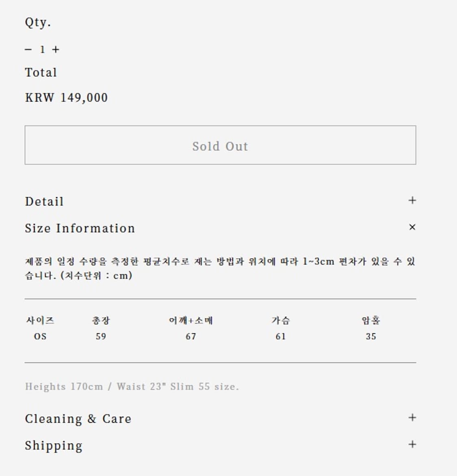Select the OS size label in the table

tap(39, 336)
